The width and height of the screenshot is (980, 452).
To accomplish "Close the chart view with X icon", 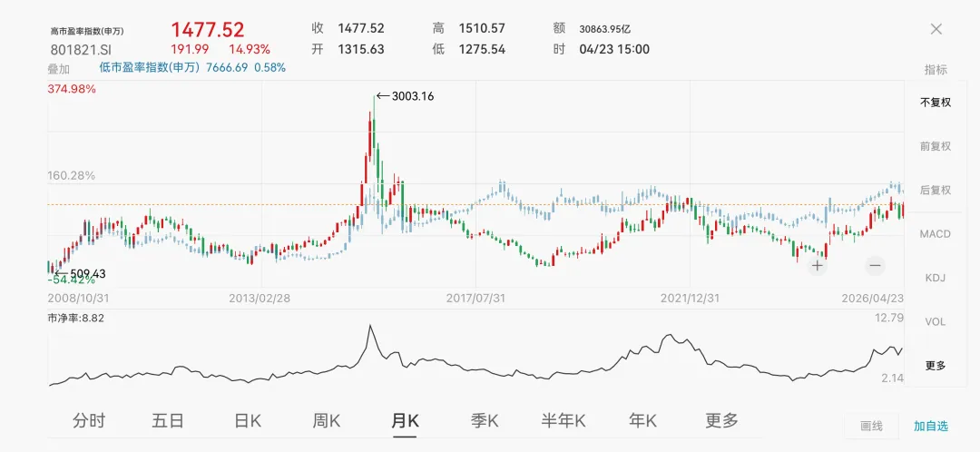I will [x=936, y=29].
